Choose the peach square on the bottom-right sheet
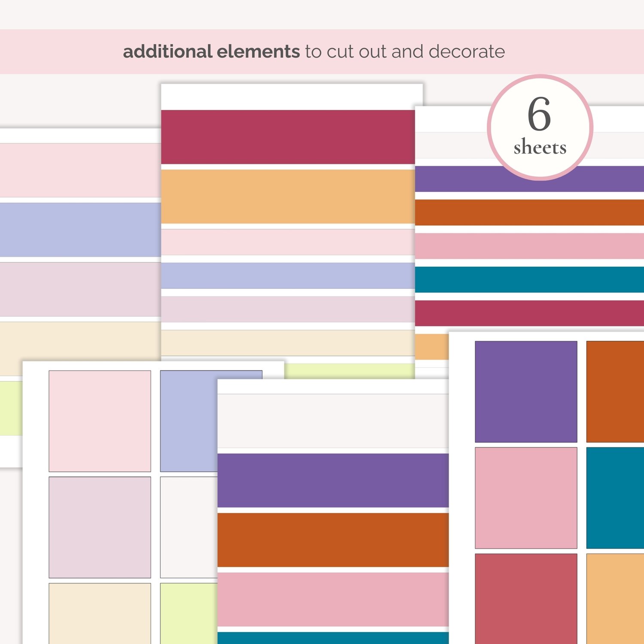644x644 pixels. (615, 599)
